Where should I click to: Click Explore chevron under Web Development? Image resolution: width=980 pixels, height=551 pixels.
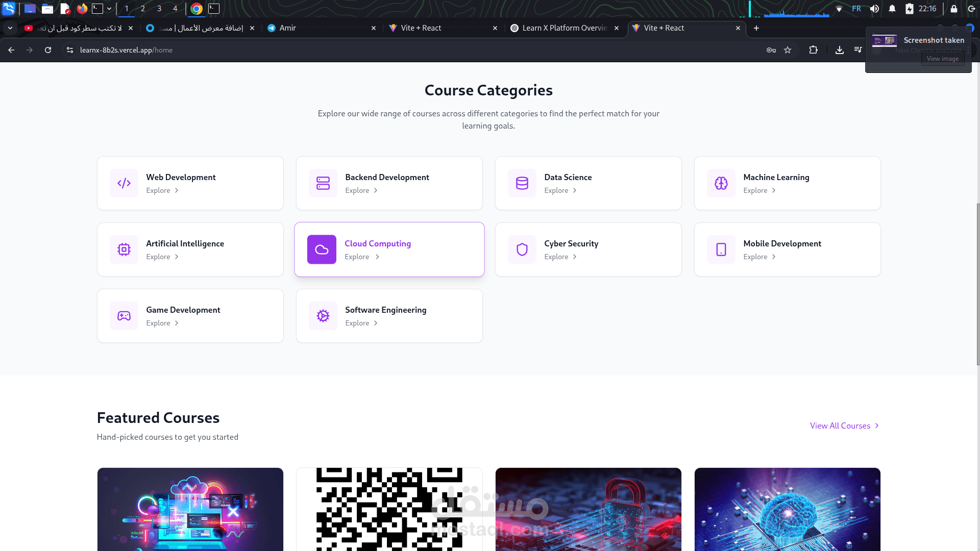(177, 191)
